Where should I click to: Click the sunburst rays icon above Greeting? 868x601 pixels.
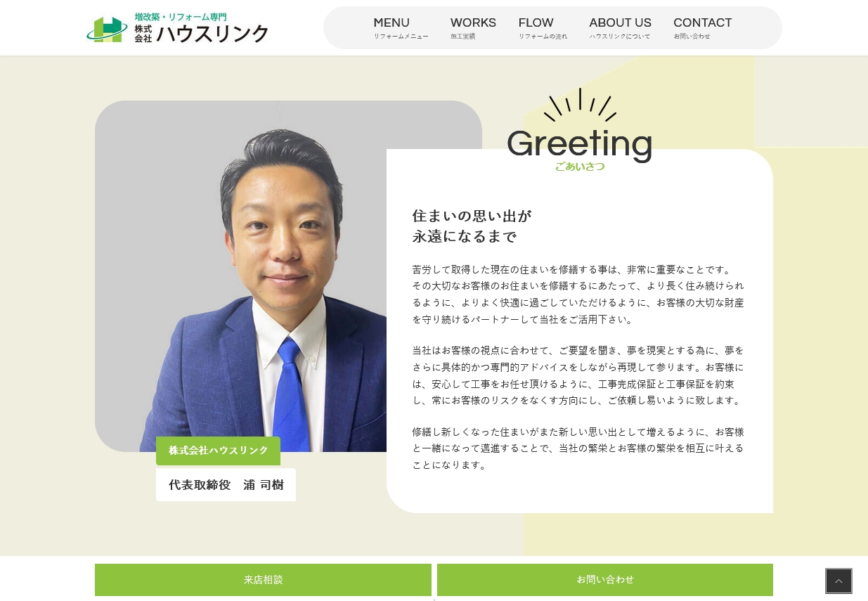[x=580, y=105]
